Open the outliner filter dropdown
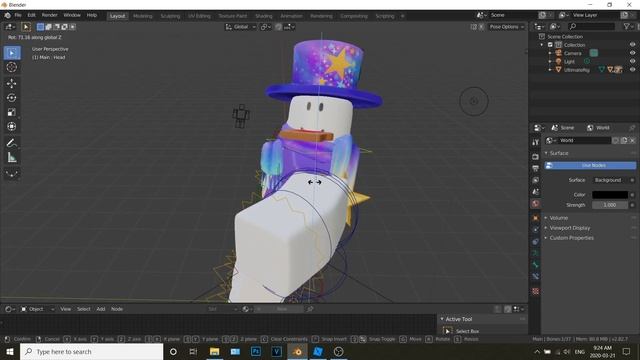The width and height of the screenshot is (640, 360). point(629,27)
